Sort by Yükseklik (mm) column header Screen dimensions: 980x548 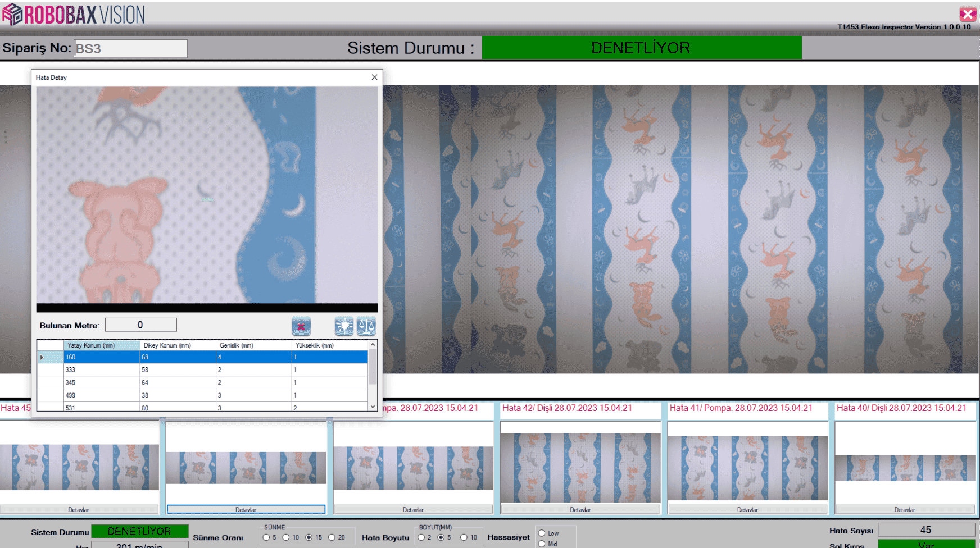coord(330,345)
